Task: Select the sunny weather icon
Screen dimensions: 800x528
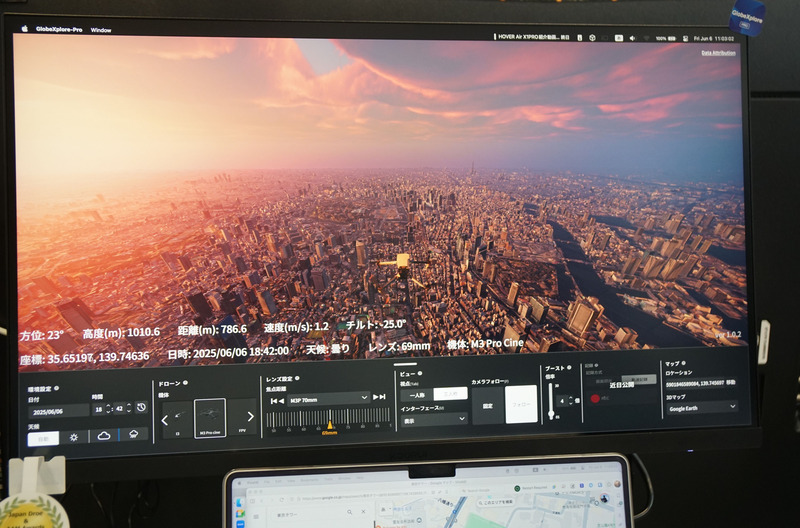Action: pos(73,437)
